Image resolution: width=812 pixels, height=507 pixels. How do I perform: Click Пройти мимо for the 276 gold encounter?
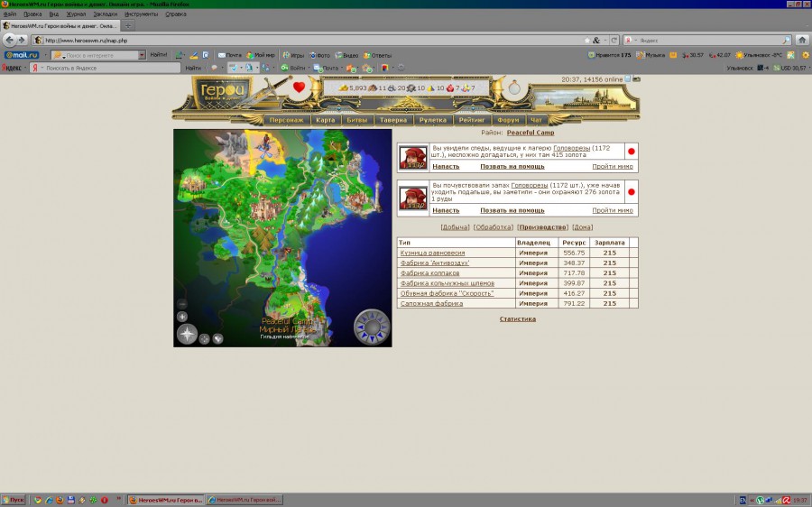tap(613, 211)
